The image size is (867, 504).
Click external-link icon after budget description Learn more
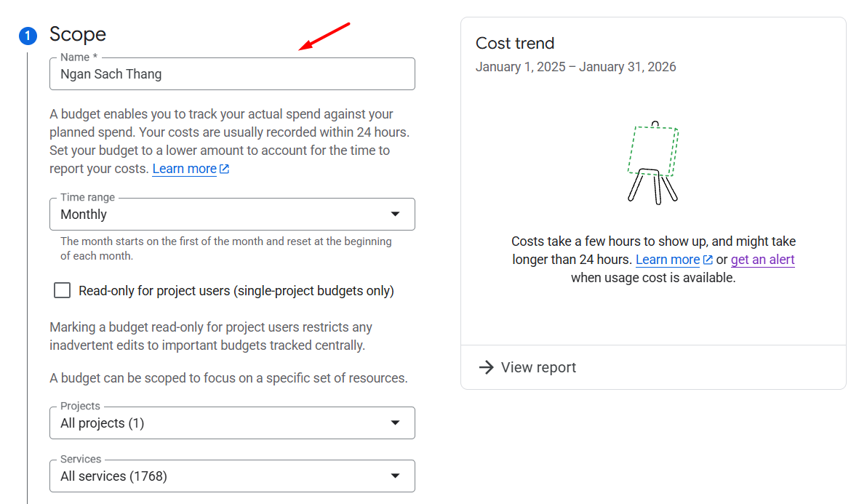pos(225,169)
